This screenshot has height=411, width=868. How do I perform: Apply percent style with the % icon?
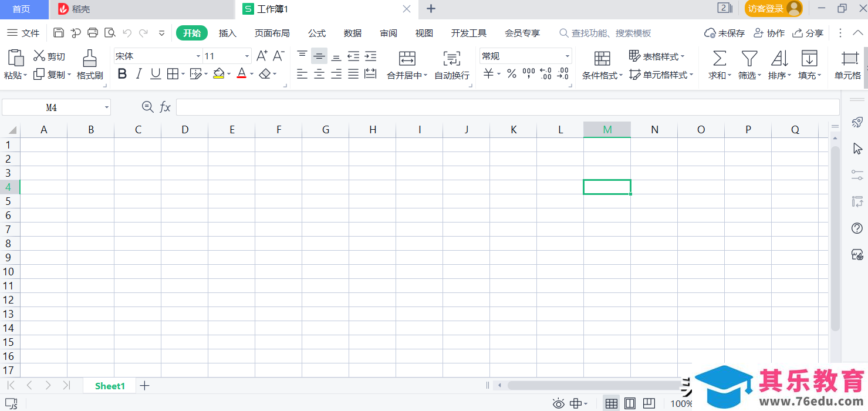(x=512, y=74)
